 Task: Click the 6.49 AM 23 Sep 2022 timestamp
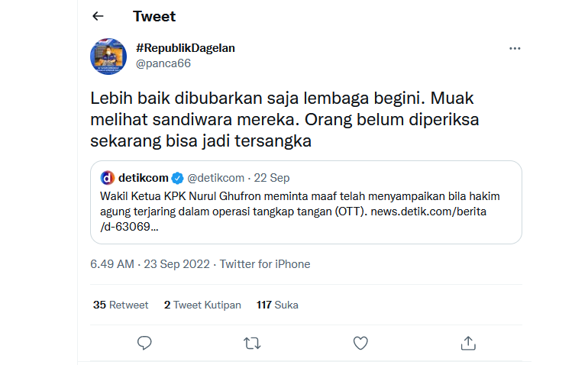click(150, 264)
